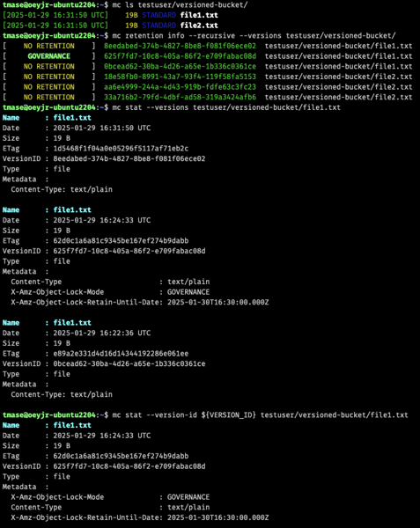
Task: Click VersionID 0bcead62-30ba-4d26 in stat output
Action: pos(129,363)
